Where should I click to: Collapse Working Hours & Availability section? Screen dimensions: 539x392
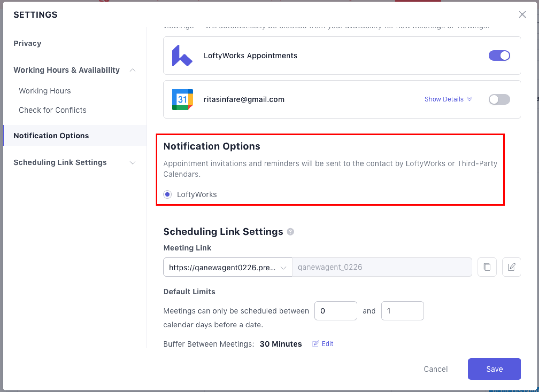(x=132, y=70)
